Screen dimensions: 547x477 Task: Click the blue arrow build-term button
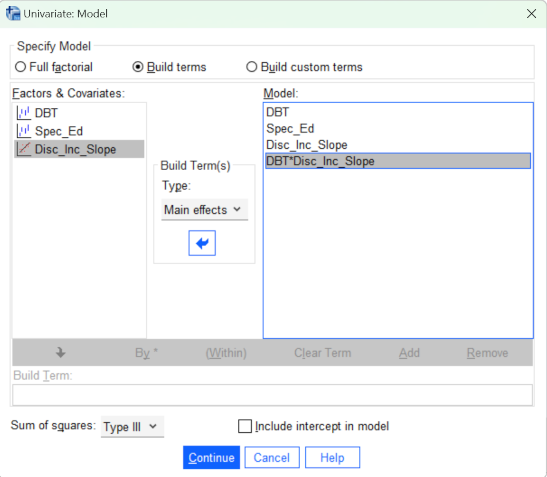tap(202, 243)
